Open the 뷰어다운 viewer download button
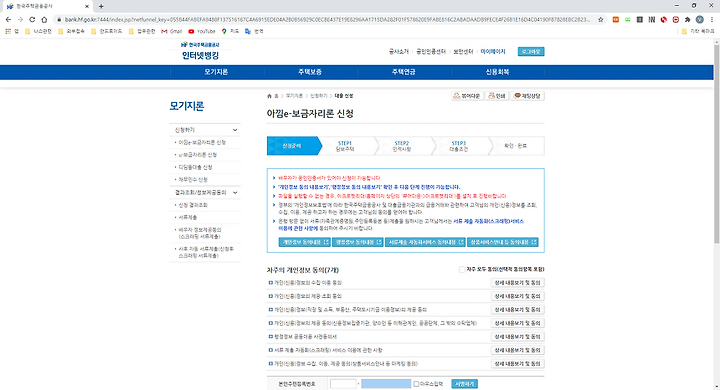The image size is (720, 390). click(467, 96)
